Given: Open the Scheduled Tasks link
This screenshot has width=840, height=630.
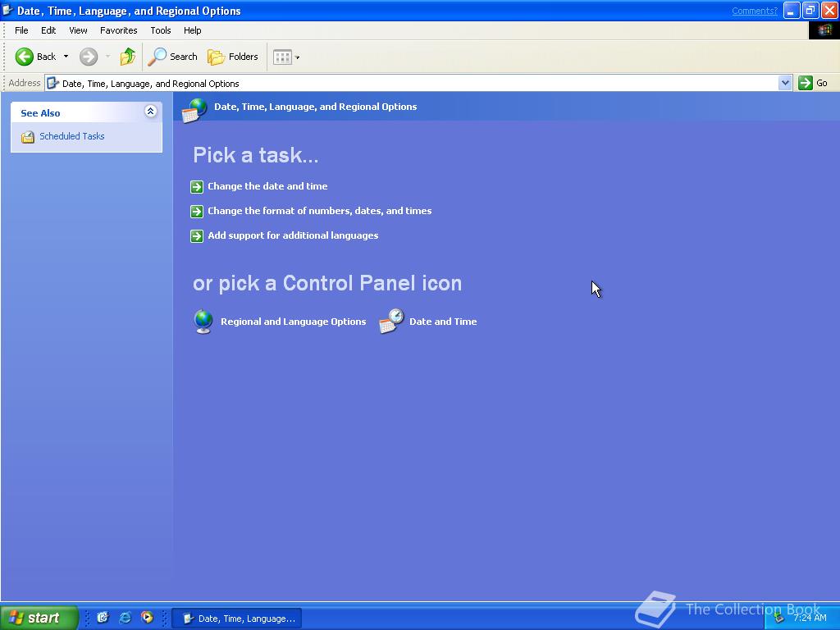Looking at the screenshot, I should tap(72, 137).
